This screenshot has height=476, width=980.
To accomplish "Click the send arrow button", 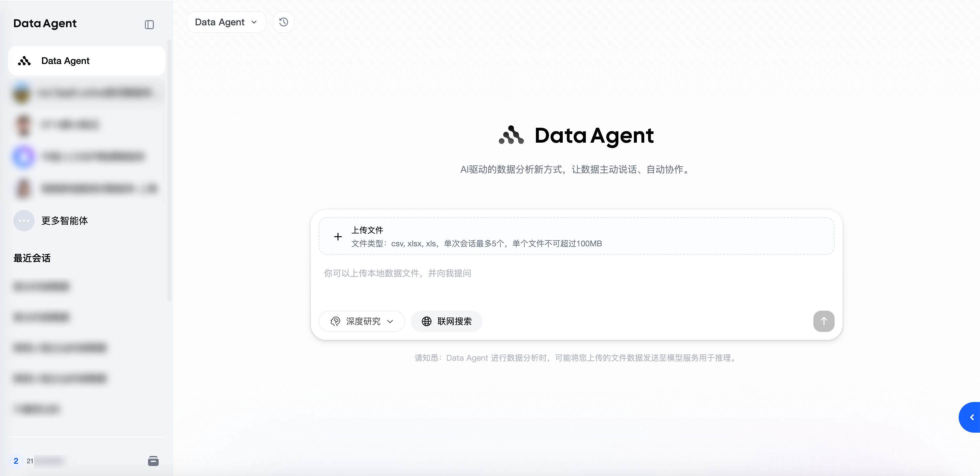I will click(823, 321).
